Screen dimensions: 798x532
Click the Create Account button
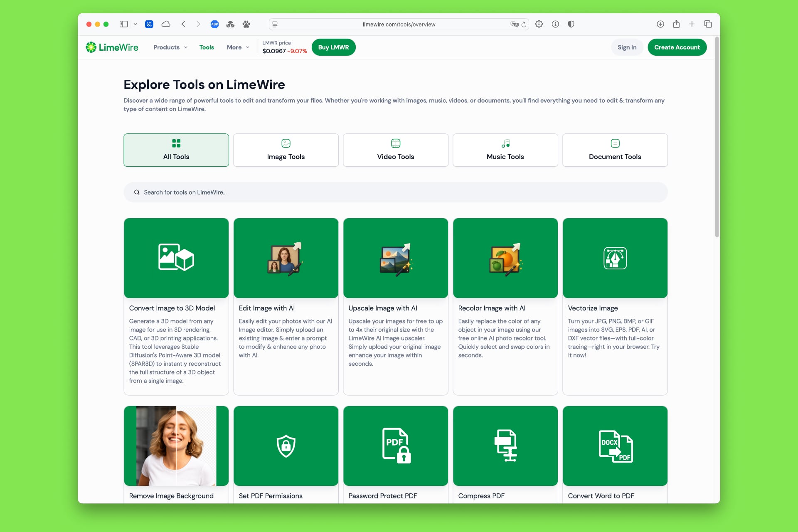[x=677, y=47]
